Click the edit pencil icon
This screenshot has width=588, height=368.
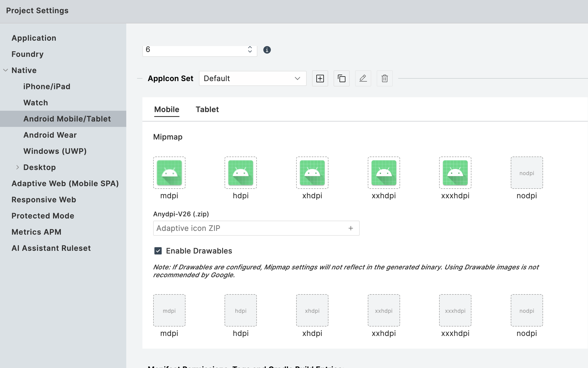(363, 78)
